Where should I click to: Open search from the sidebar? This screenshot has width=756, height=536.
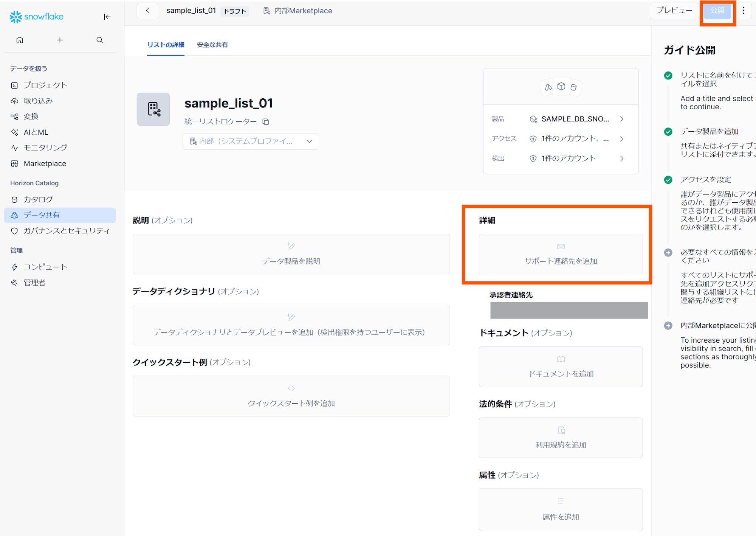[99, 40]
